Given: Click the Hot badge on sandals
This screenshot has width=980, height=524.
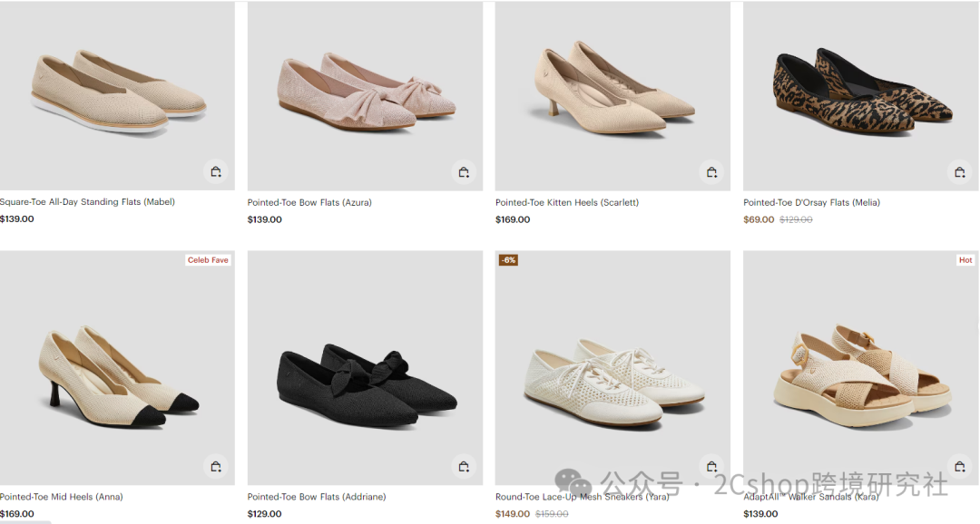Looking at the screenshot, I should pyautogui.click(x=965, y=260).
